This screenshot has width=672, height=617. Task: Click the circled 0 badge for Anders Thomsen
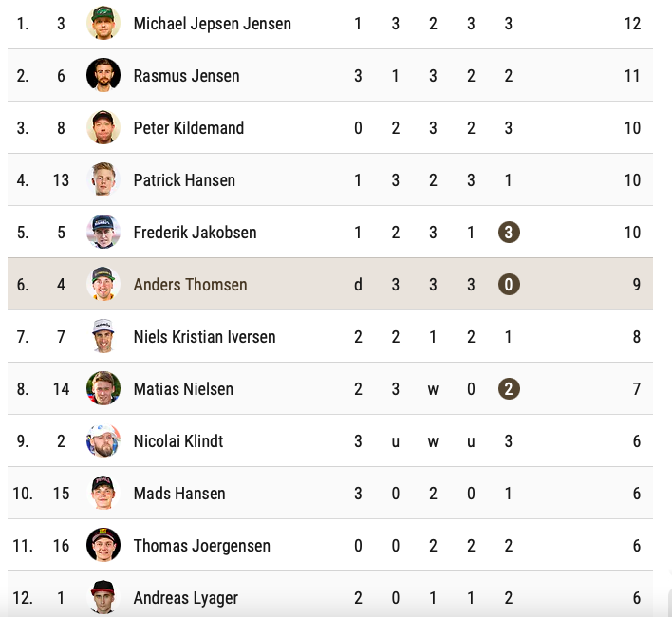tap(509, 285)
